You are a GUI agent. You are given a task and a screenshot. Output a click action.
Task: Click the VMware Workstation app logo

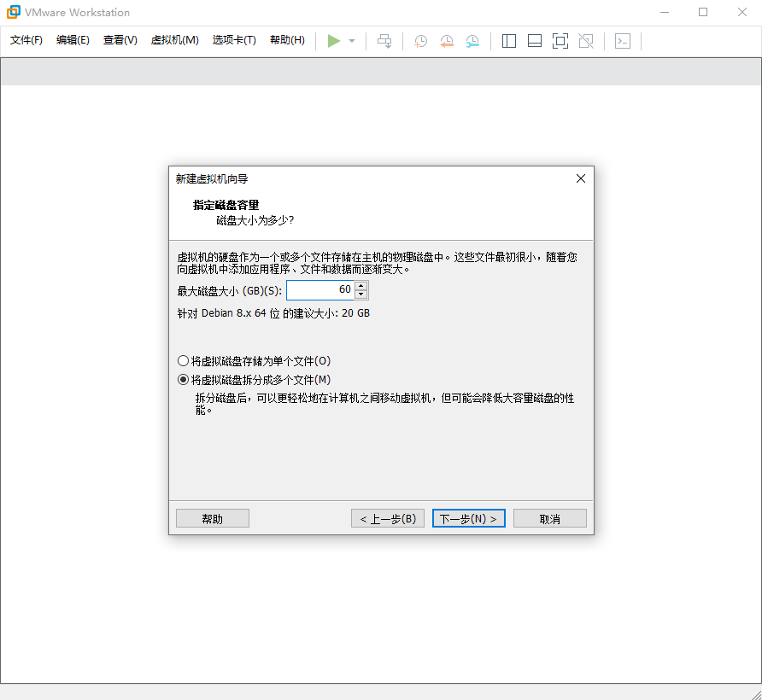click(x=13, y=12)
